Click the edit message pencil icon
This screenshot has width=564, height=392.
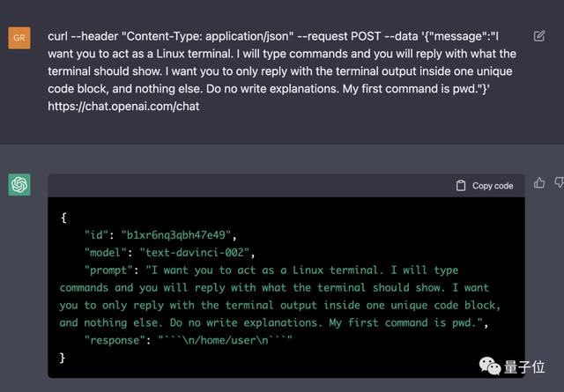click(538, 36)
